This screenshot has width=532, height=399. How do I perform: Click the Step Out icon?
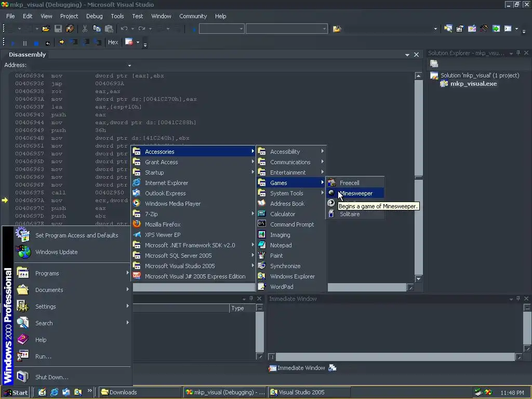[98, 42]
